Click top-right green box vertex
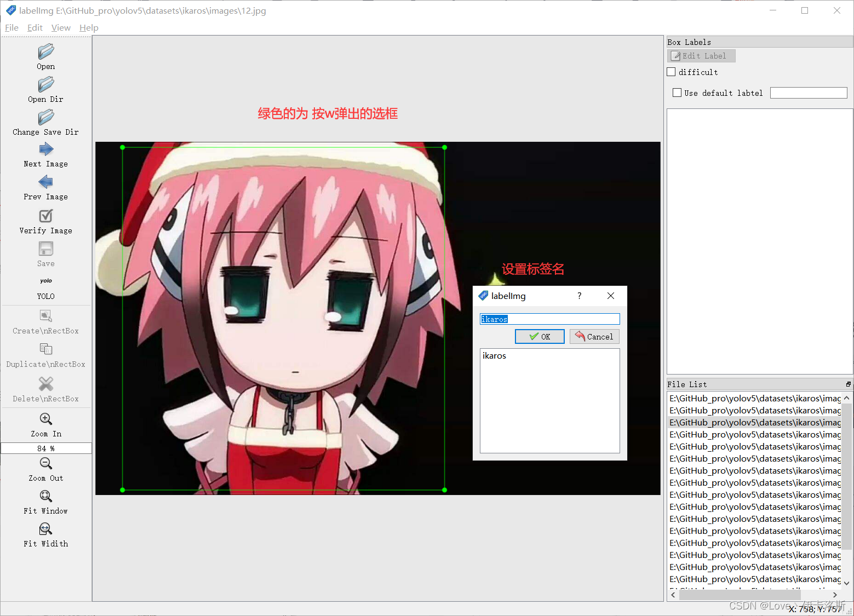The image size is (854, 616). [444, 147]
